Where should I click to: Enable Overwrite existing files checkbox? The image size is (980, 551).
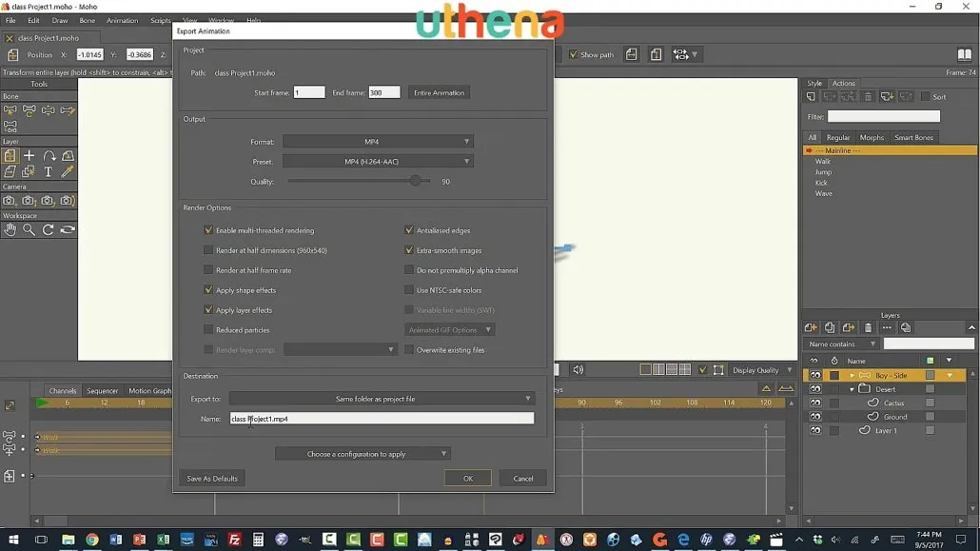[409, 349]
